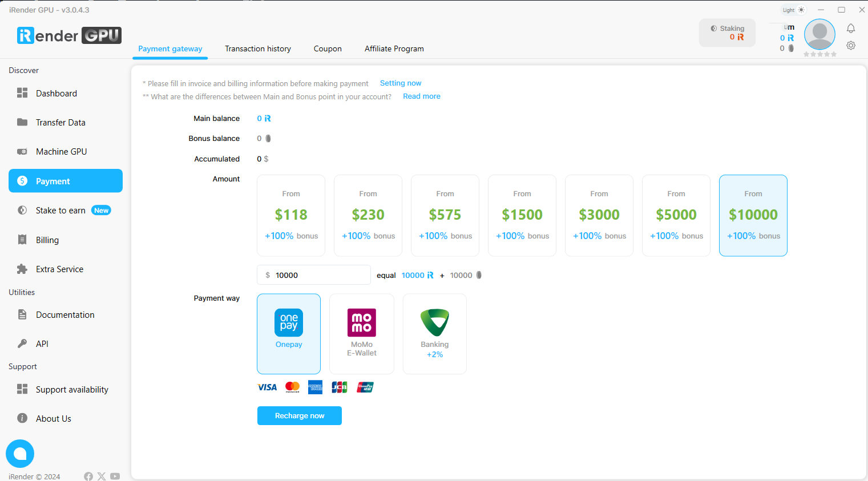This screenshot has height=481, width=868.
Task: Switch to Transaction history tab
Action: [258, 49]
